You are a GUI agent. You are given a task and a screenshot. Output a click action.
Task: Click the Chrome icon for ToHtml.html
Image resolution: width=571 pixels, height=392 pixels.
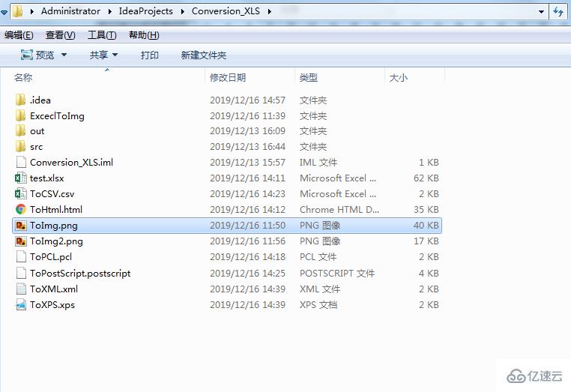coord(21,209)
